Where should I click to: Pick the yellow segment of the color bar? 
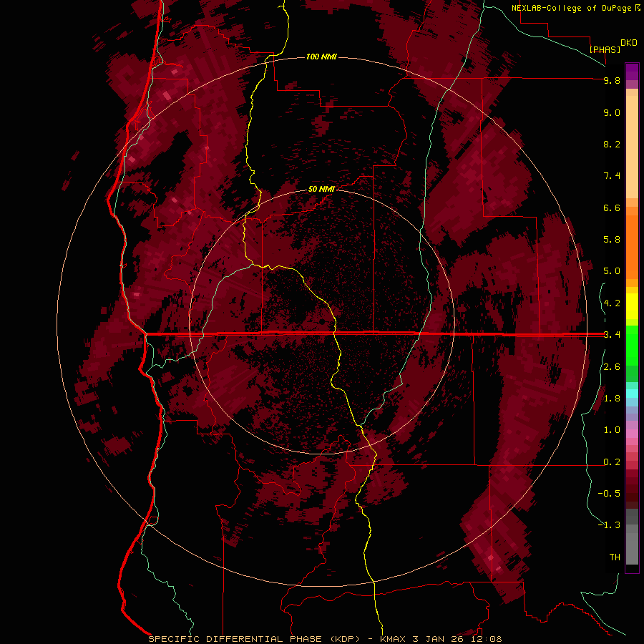click(632, 306)
